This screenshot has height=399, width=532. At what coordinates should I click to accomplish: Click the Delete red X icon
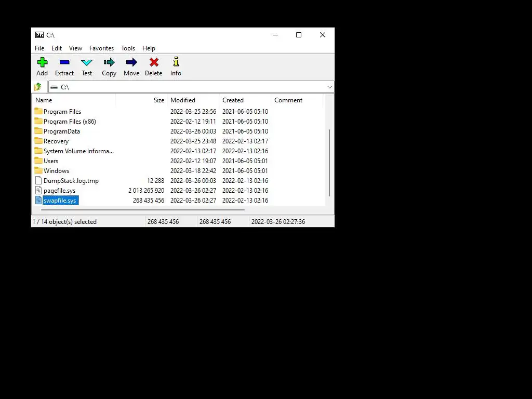[154, 62]
